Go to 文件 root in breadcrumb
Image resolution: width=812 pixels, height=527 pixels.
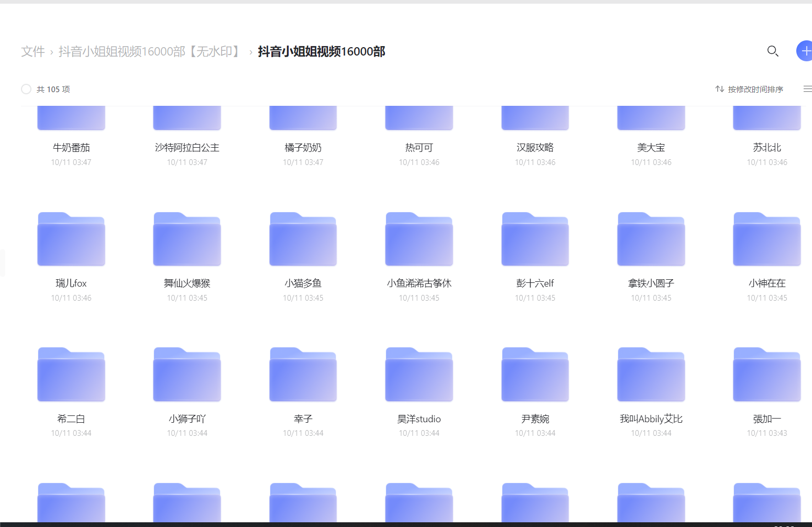click(x=32, y=51)
